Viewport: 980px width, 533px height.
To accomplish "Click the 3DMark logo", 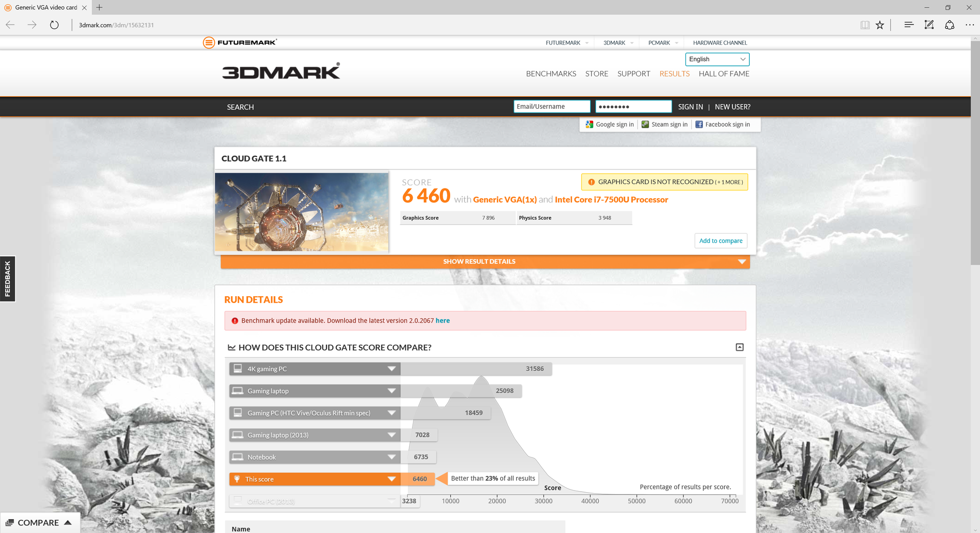I will [x=281, y=71].
